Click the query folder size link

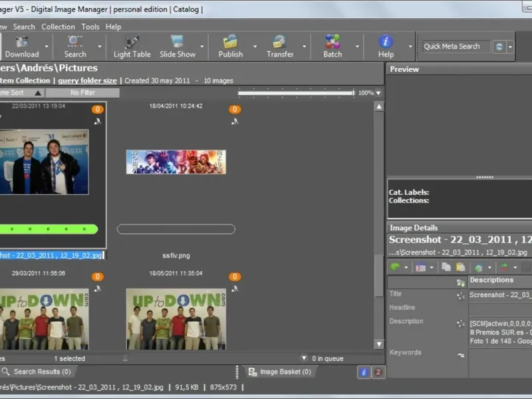87,80
